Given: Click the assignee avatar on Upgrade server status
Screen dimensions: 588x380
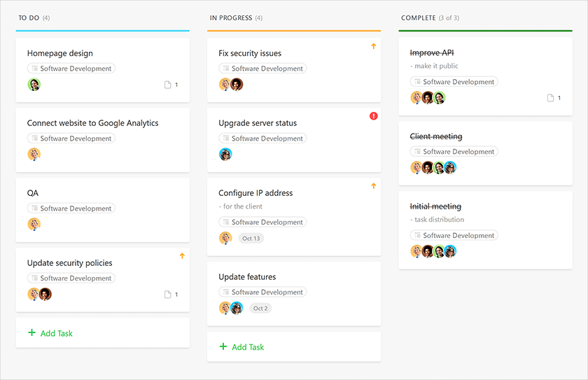Looking at the screenshot, I should coord(225,154).
